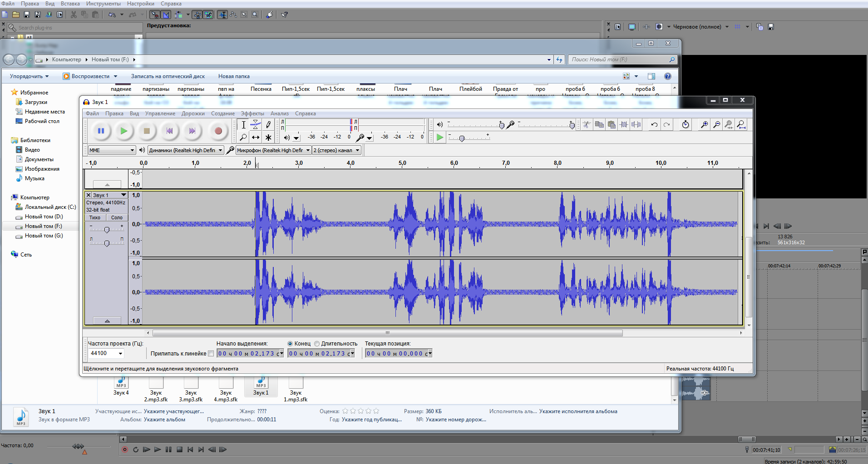Pause playback in Audacity
Viewport: 868px width, 464px height.
101,131
